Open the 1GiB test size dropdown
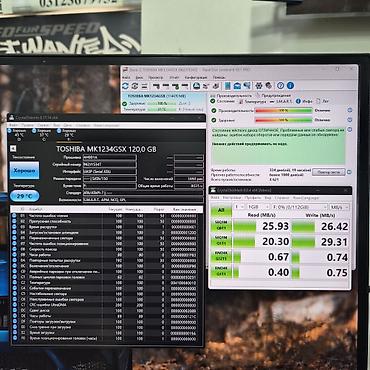The image size is (370, 370). [x=258, y=207]
